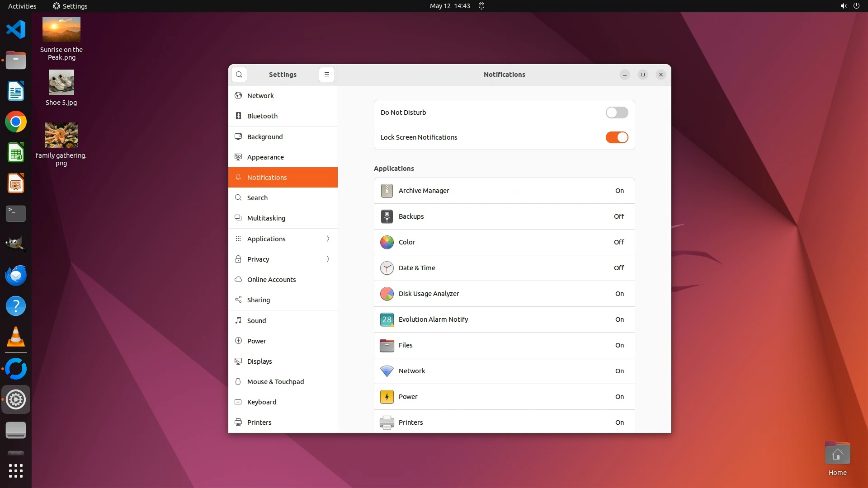Click the Archive Manager app icon
868x488 pixels.
tap(387, 191)
